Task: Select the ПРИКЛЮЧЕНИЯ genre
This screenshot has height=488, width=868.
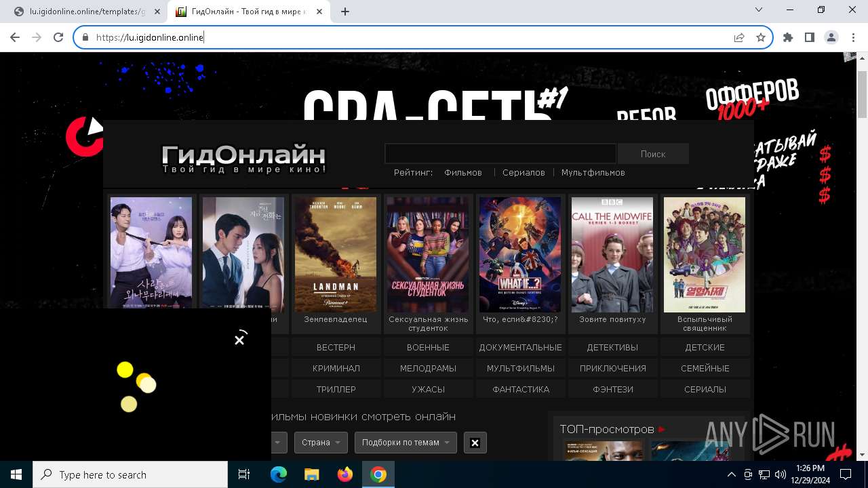Action: [612, 368]
